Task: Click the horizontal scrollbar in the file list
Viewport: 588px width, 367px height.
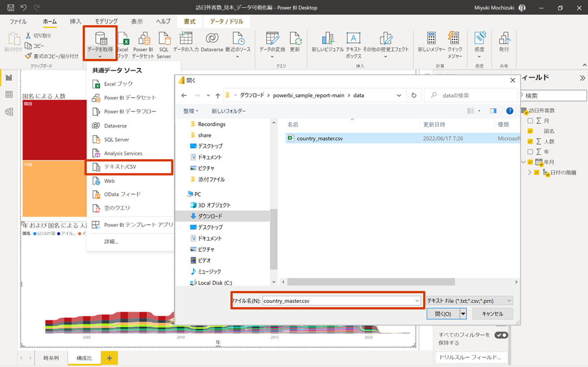Action: coord(371,282)
